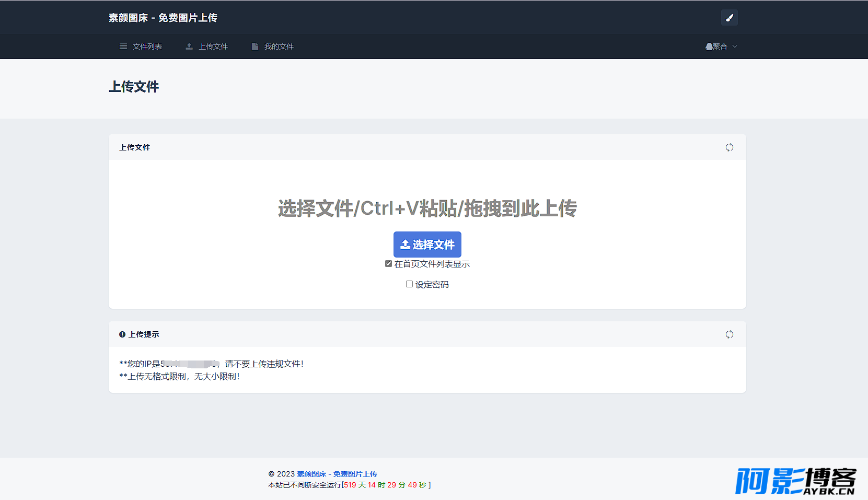
Task: Click the paintbrush theme icon in header
Action: [729, 18]
